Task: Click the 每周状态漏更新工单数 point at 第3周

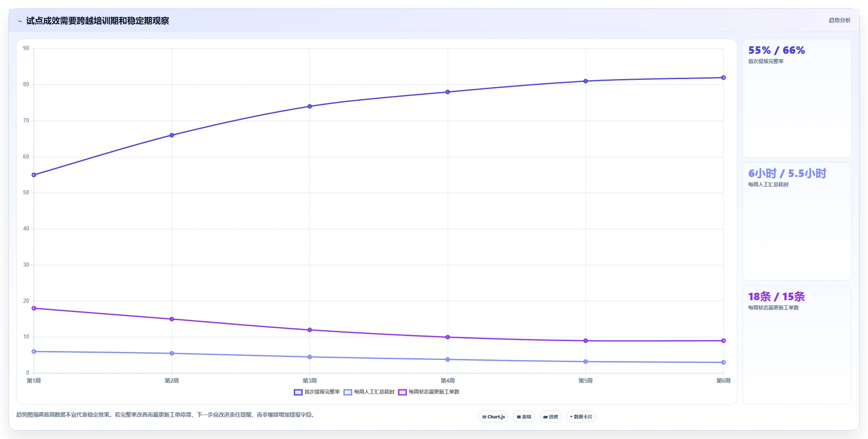Action: pos(310,330)
